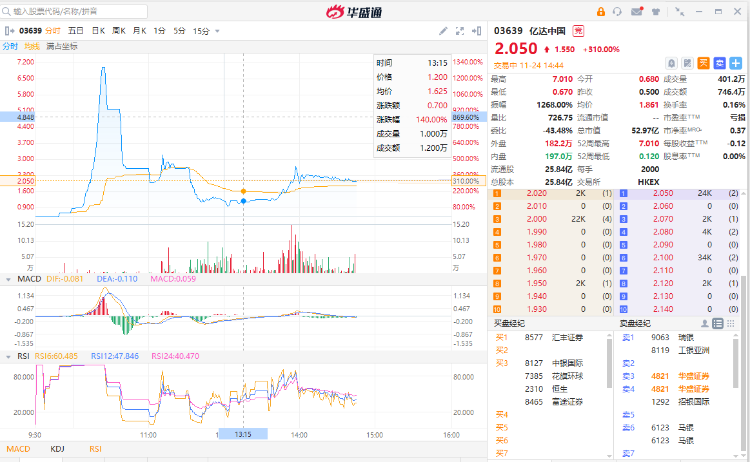Toggle the 均线 moving average line overlay
The height and width of the screenshot is (462, 750).
coord(32,47)
